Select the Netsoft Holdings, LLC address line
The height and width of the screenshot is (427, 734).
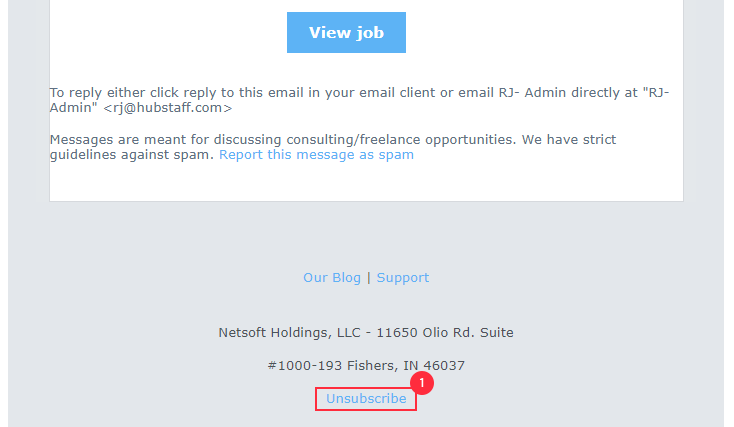(x=366, y=332)
